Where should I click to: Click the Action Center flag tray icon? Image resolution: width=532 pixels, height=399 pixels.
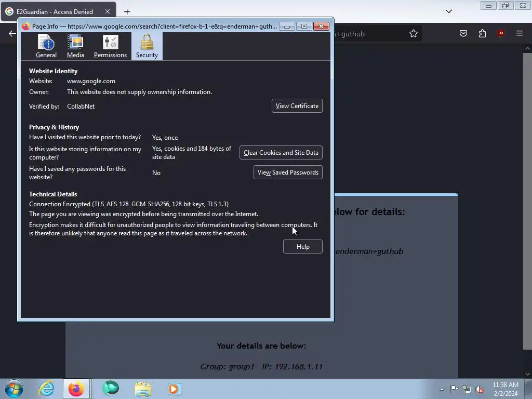click(454, 389)
